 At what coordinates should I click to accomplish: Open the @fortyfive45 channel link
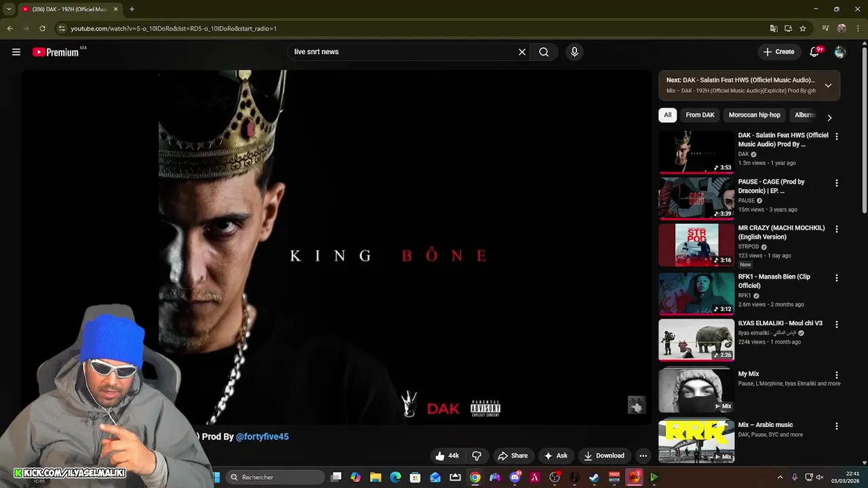[x=262, y=436]
